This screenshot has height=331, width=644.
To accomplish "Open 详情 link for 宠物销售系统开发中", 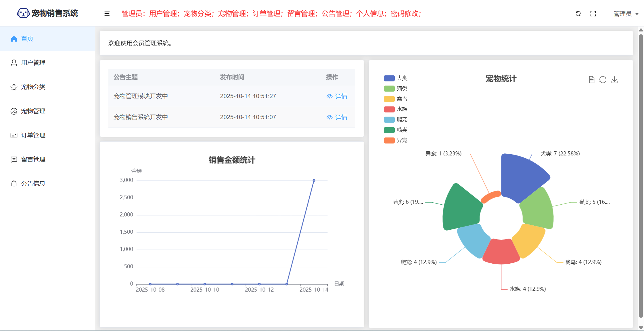I will (x=341, y=117).
